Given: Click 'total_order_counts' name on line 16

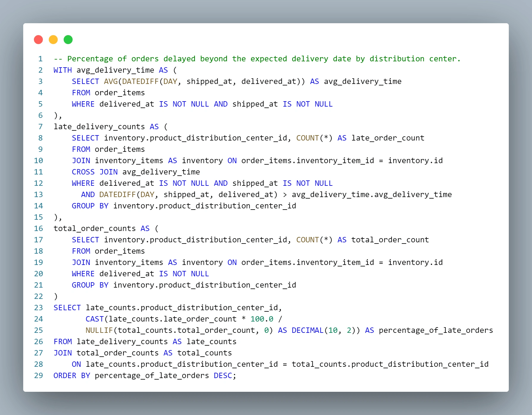Looking at the screenshot, I should point(95,229).
